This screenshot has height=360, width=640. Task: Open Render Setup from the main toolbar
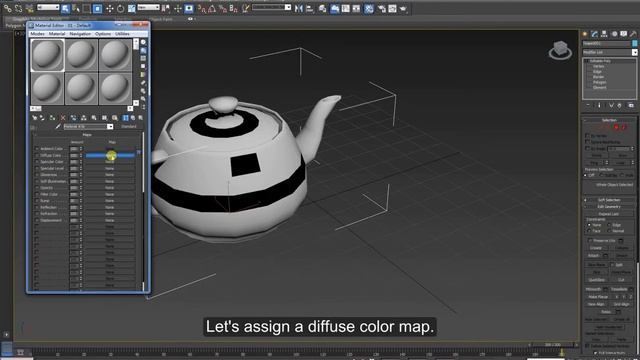[382, 9]
